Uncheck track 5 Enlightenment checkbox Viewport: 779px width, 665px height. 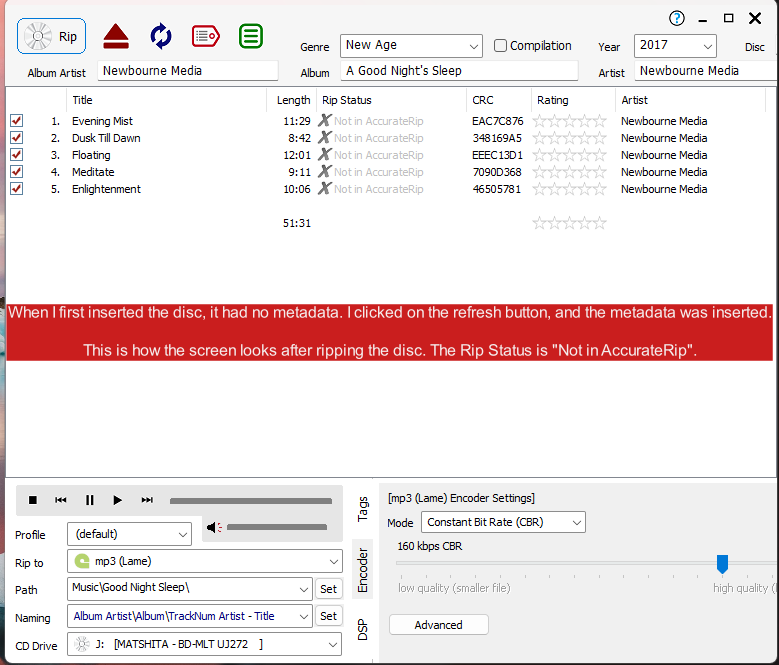click(16, 189)
